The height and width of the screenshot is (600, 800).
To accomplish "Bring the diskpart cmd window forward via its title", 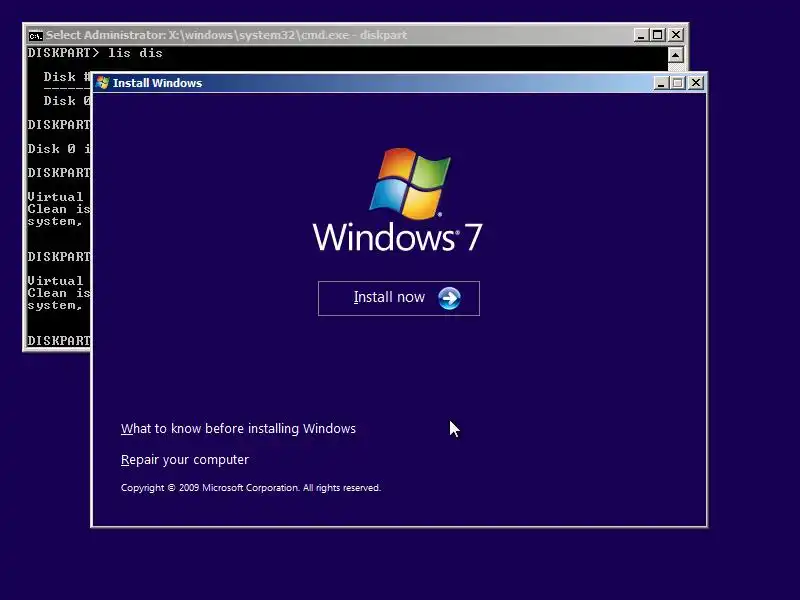I will pyautogui.click(x=226, y=35).
